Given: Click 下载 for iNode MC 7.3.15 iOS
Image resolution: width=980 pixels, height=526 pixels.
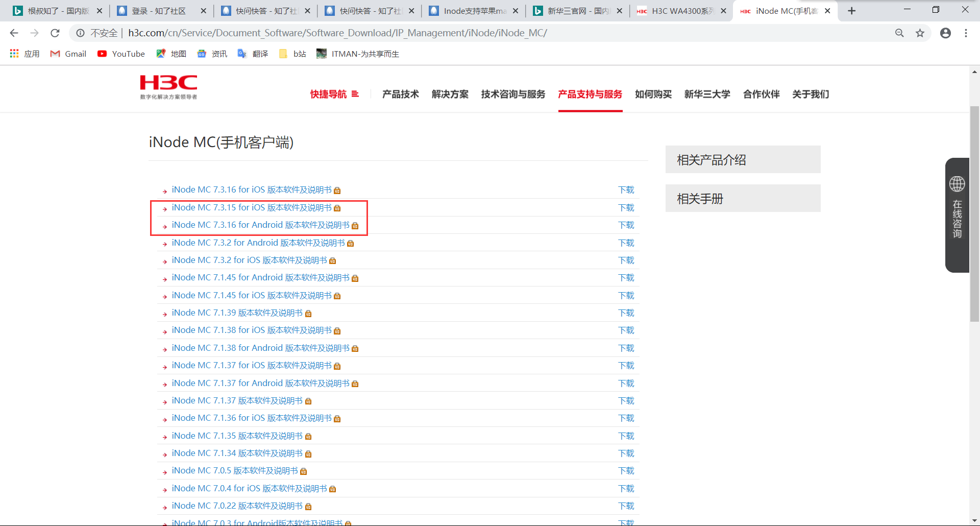Looking at the screenshot, I should click(x=626, y=208).
